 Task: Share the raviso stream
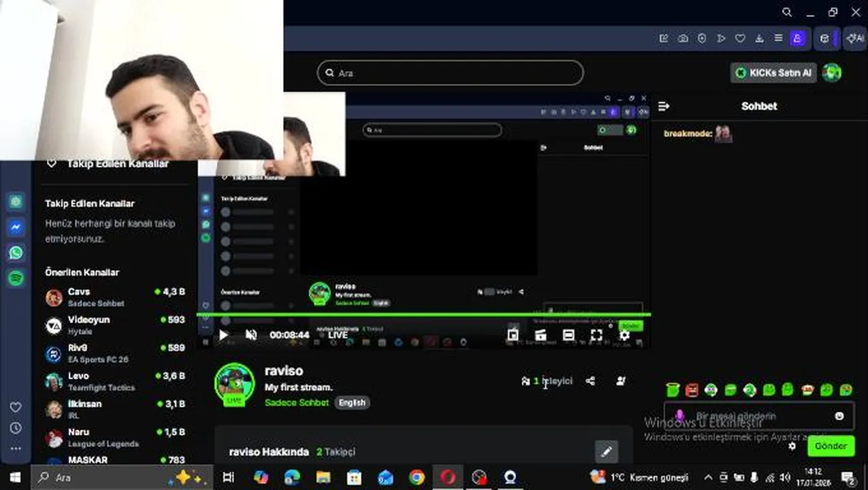(590, 381)
